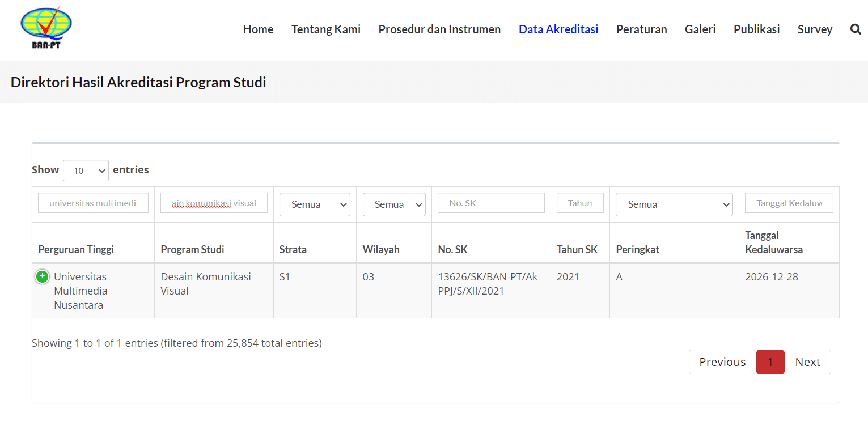Open the search magnifier icon
Image resolution: width=868 pixels, height=439 pixels.
(x=856, y=29)
